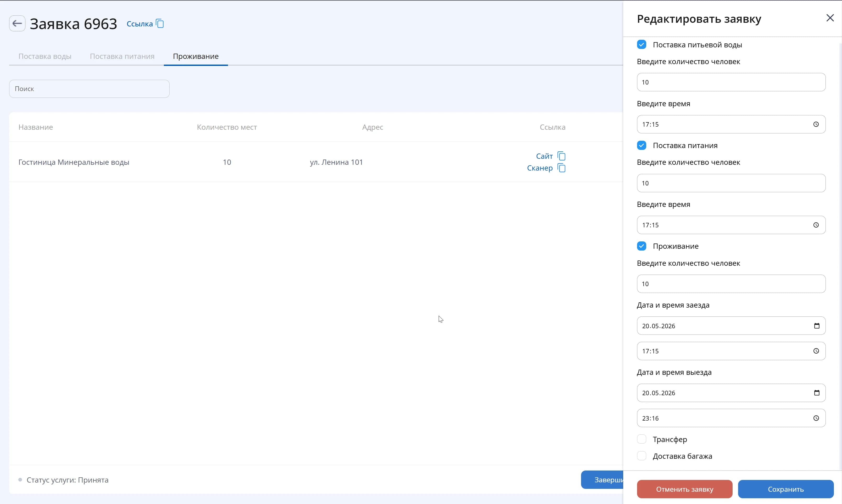Copy the request link via the Ссылка icon
Viewport: 842px width, 504px height.
[160, 24]
